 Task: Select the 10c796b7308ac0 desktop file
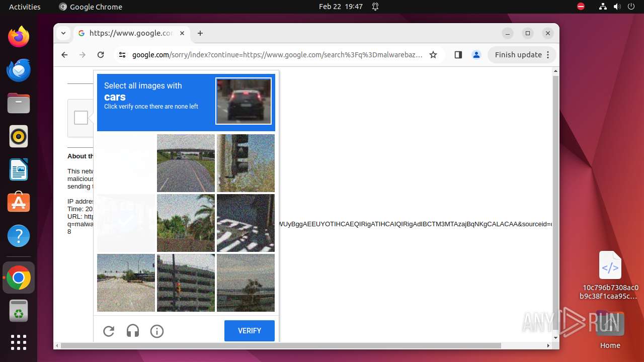[x=610, y=275]
